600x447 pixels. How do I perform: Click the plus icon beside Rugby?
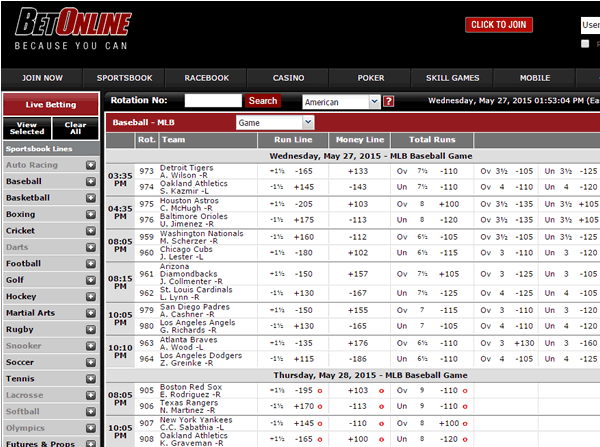pos(91,330)
